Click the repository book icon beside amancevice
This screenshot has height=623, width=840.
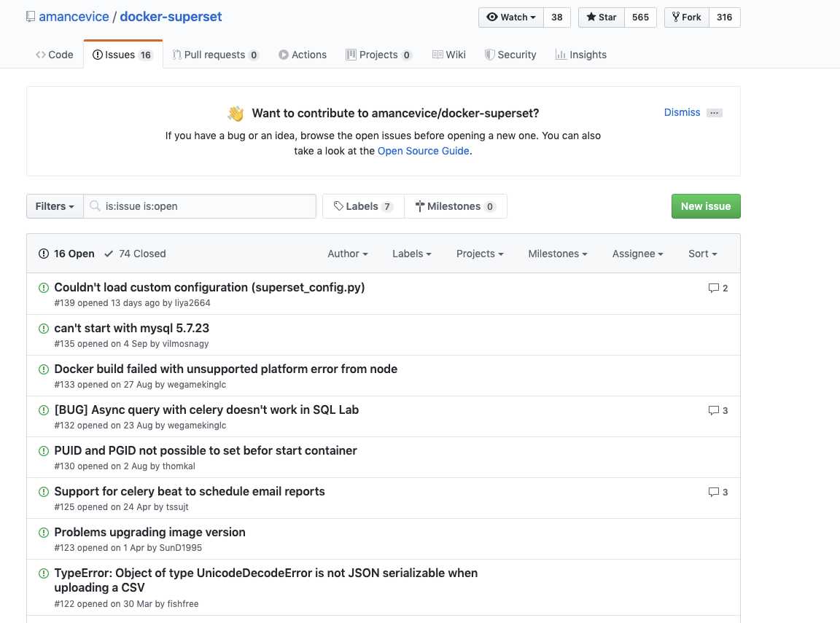[31, 17]
